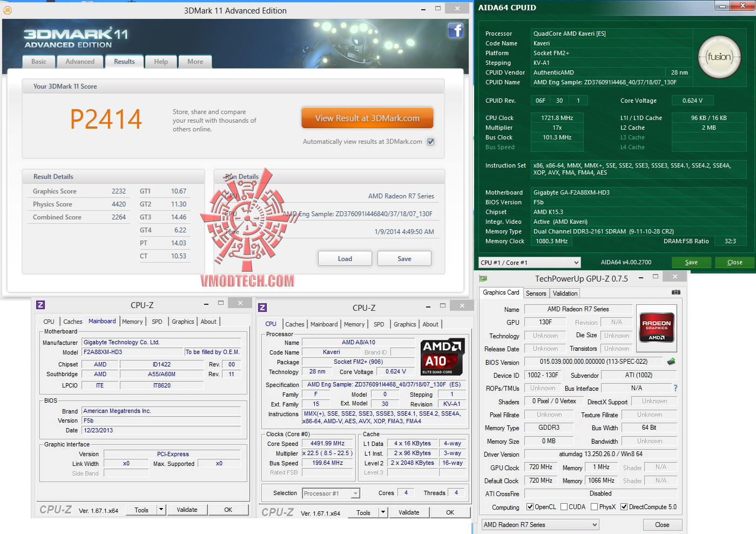This screenshot has height=534, width=756.
Task: Click the Bus Interface question mark in GPU-Z
Action: pos(675,388)
